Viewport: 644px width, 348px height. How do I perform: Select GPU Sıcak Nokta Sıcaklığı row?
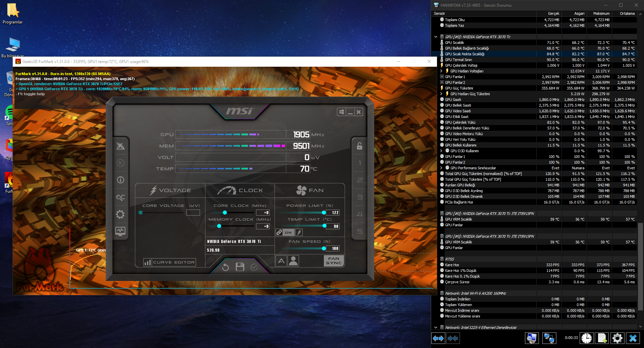coord(534,54)
